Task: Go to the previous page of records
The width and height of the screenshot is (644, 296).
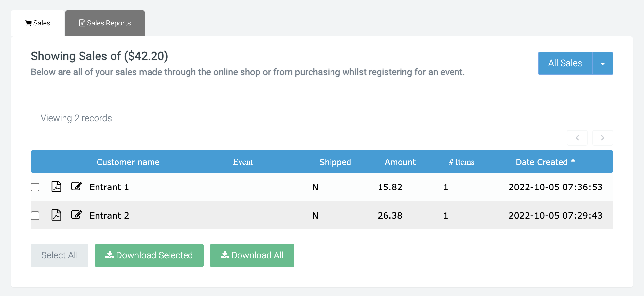Action: point(577,138)
